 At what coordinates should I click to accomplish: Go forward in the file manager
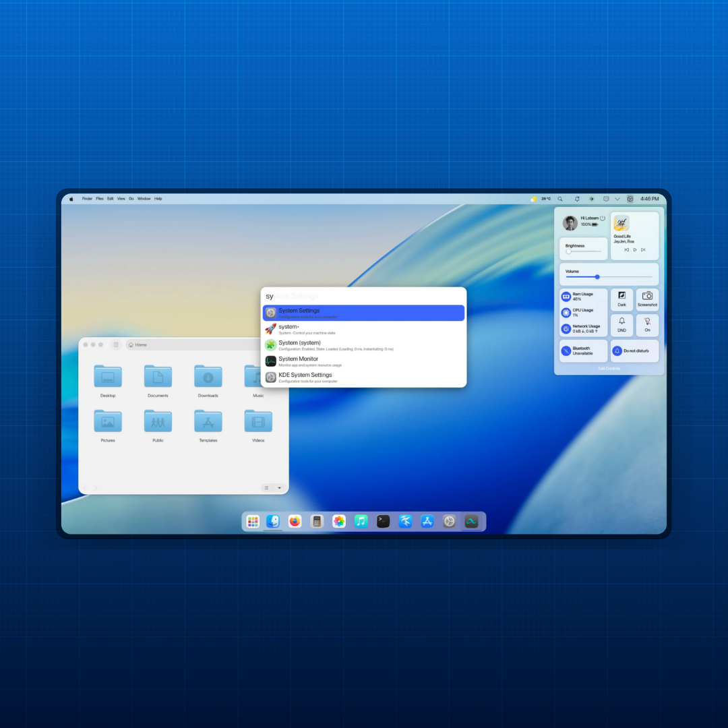pyautogui.click(x=96, y=487)
